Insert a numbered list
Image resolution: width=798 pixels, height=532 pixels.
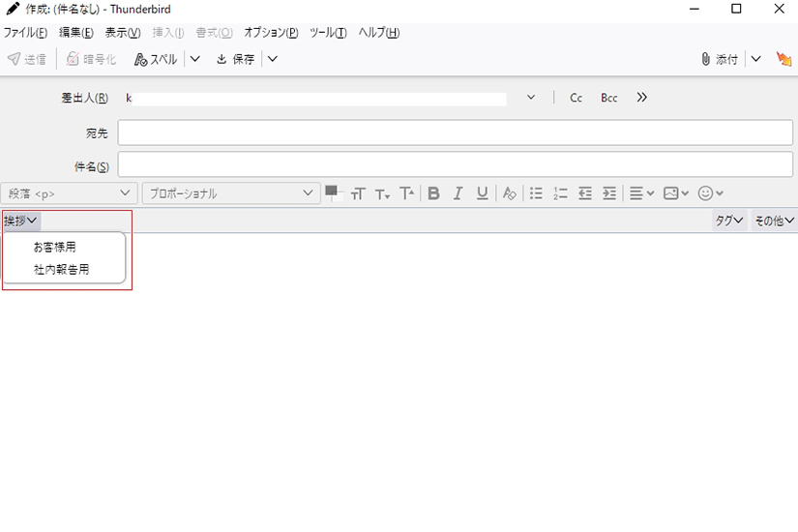(x=560, y=193)
